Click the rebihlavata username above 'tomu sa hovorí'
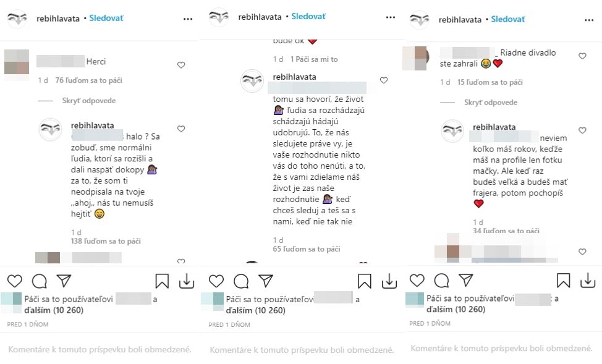Screen dimensions: 602x364 click(294, 77)
